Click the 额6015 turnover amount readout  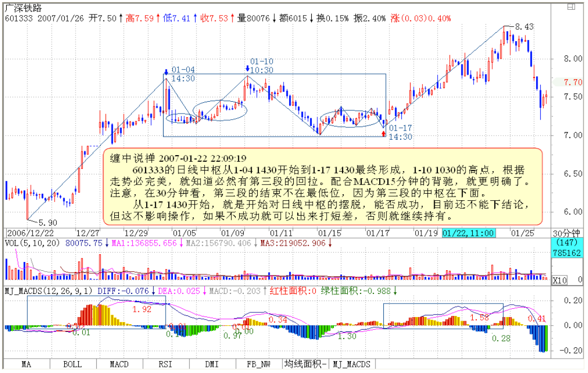293,18
